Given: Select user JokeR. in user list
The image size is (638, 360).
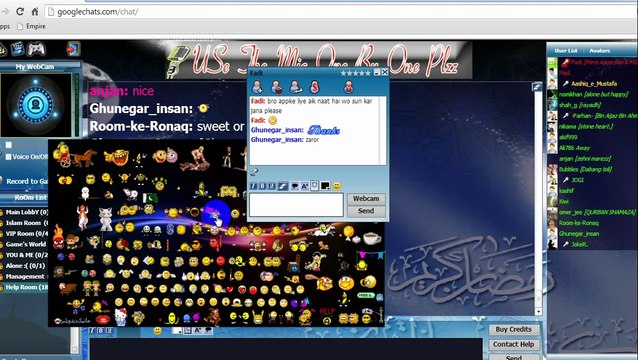Looking at the screenshot, I should [579, 244].
